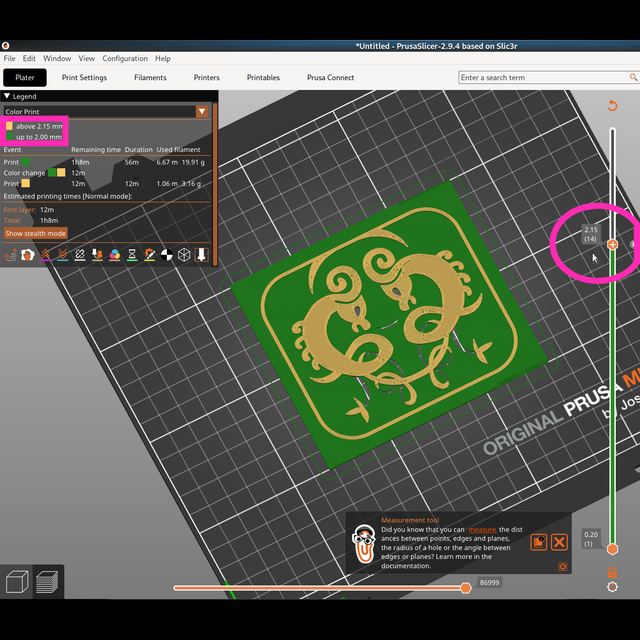Click the PrusaSlicer app icon in title bar

5,46
